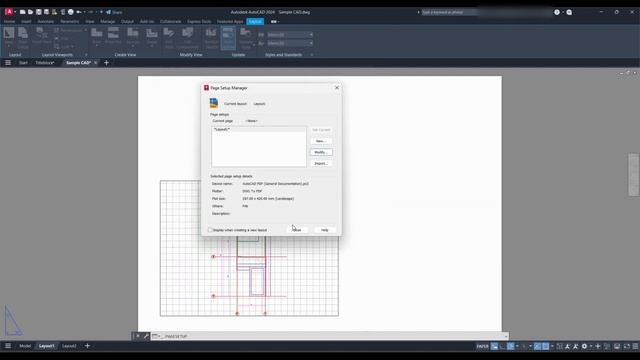The image size is (640, 360).
Task: Click the New file icon in quick access toolbar
Action: tap(22, 12)
